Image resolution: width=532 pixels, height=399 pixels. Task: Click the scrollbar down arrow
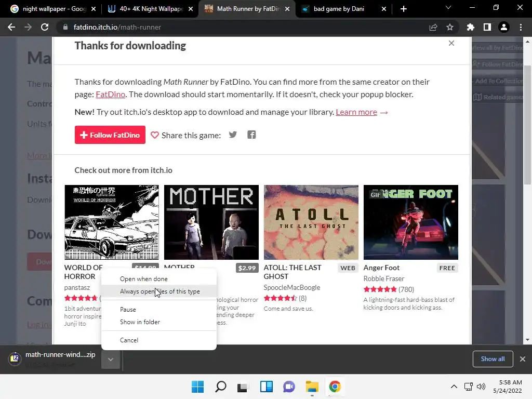click(x=527, y=340)
